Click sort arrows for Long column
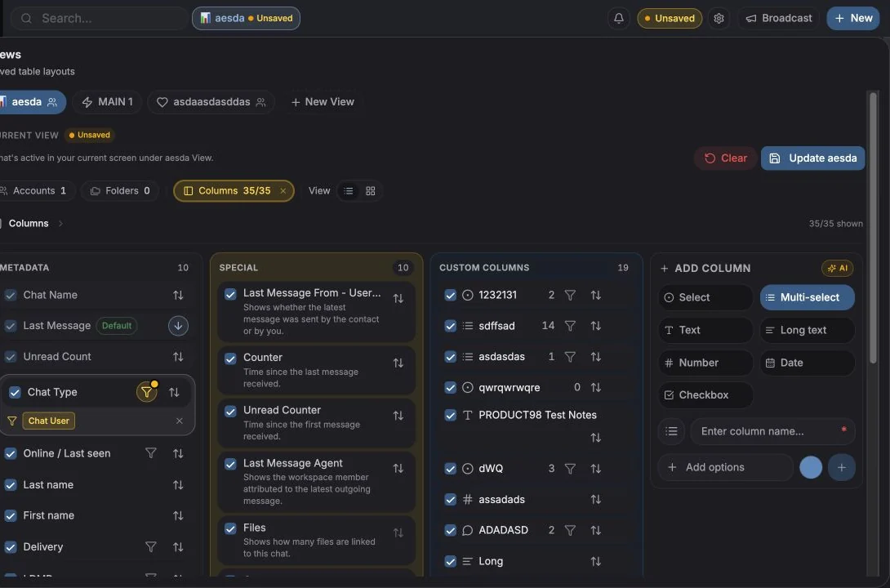The width and height of the screenshot is (890, 588). pyautogui.click(x=595, y=561)
